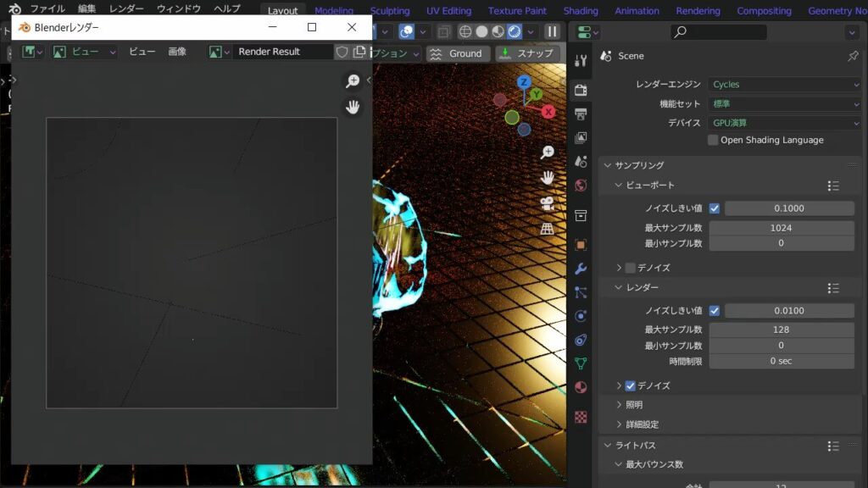
Task: Open the Object Data green mesh icon
Action: click(581, 363)
